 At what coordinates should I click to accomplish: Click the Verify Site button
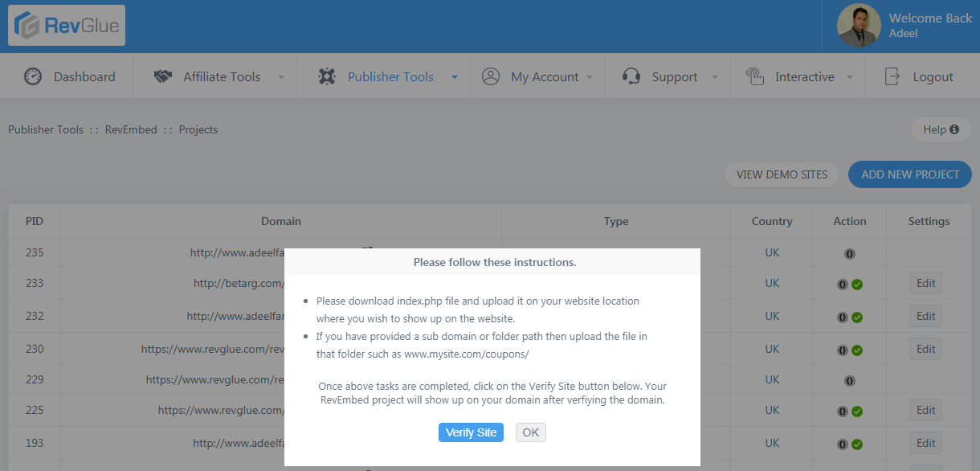click(x=471, y=432)
